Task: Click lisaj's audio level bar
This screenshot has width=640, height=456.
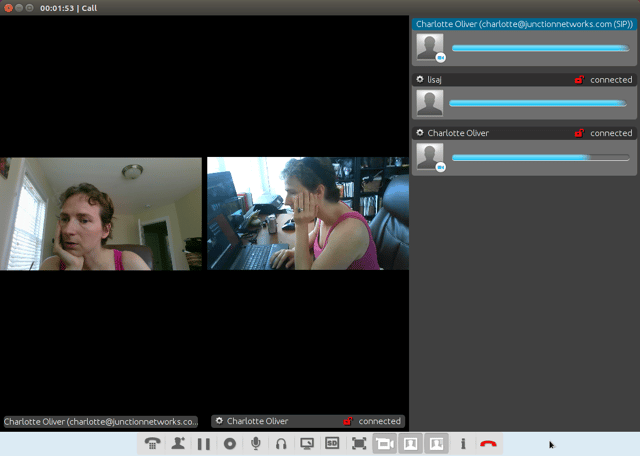Action: [x=540, y=103]
